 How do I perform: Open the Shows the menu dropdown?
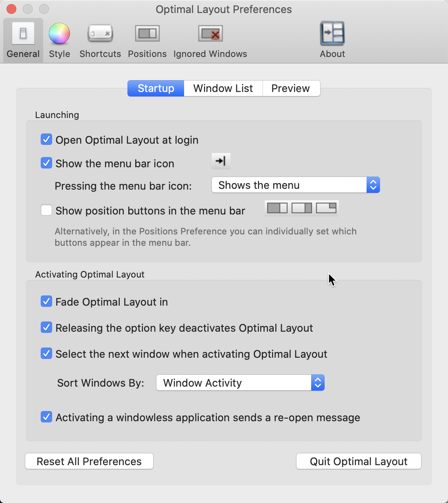(296, 185)
